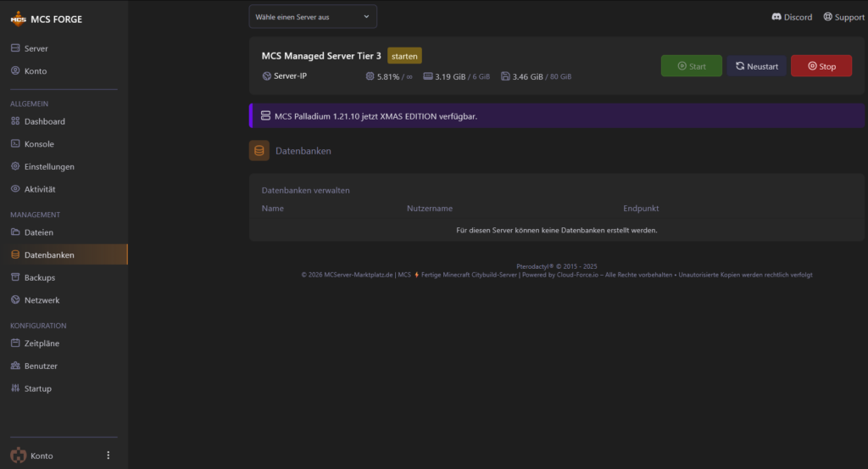This screenshot has width=868, height=469.
Task: Open Zeitpläne page
Action: click(x=42, y=343)
